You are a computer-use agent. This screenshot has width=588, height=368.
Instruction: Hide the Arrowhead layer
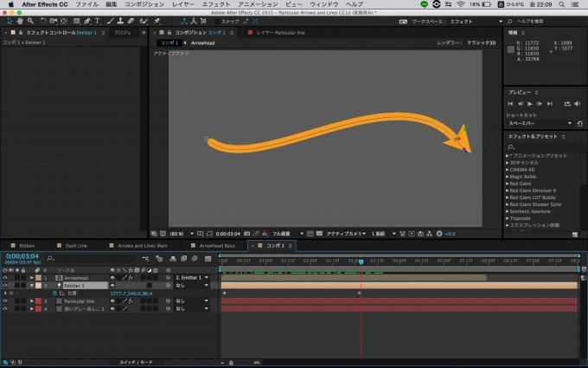point(5,278)
